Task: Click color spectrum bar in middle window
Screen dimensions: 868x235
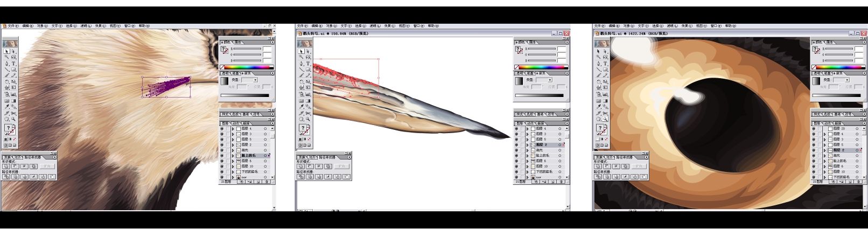Action: [x=542, y=67]
